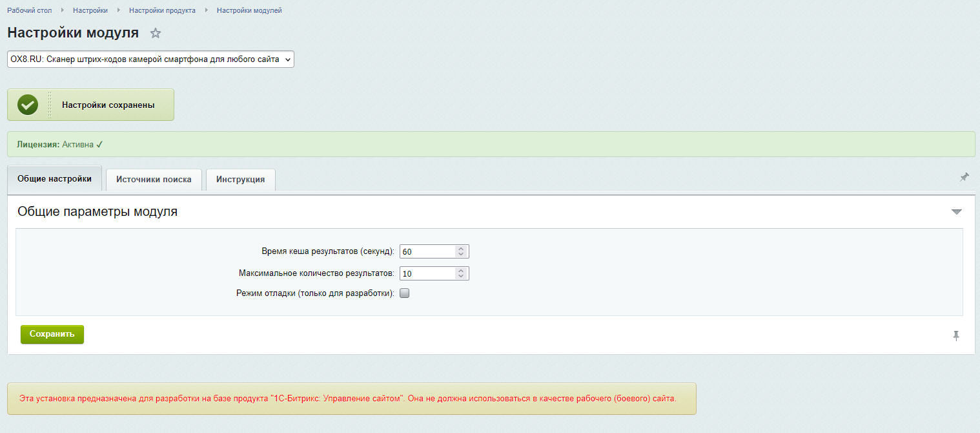Switch to the Источники поиска tab

click(x=154, y=180)
